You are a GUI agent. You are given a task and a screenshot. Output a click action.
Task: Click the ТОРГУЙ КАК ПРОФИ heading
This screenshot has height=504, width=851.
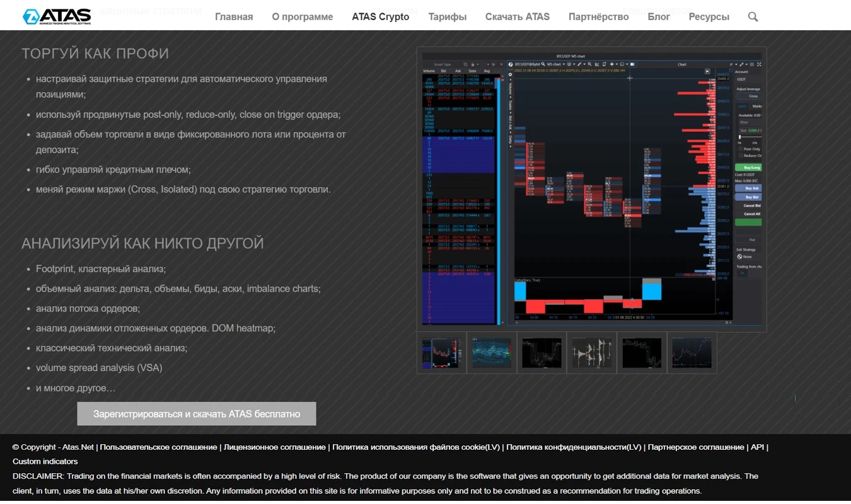(95, 54)
